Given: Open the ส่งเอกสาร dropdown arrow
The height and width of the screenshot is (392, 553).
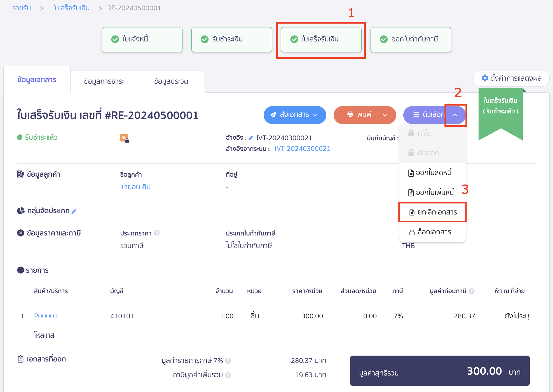Looking at the screenshot, I should pyautogui.click(x=315, y=115).
